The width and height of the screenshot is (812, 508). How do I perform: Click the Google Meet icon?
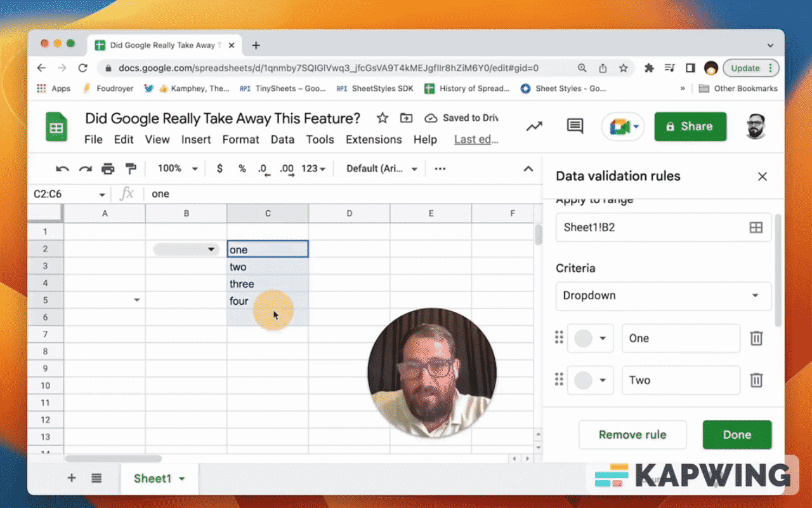619,126
